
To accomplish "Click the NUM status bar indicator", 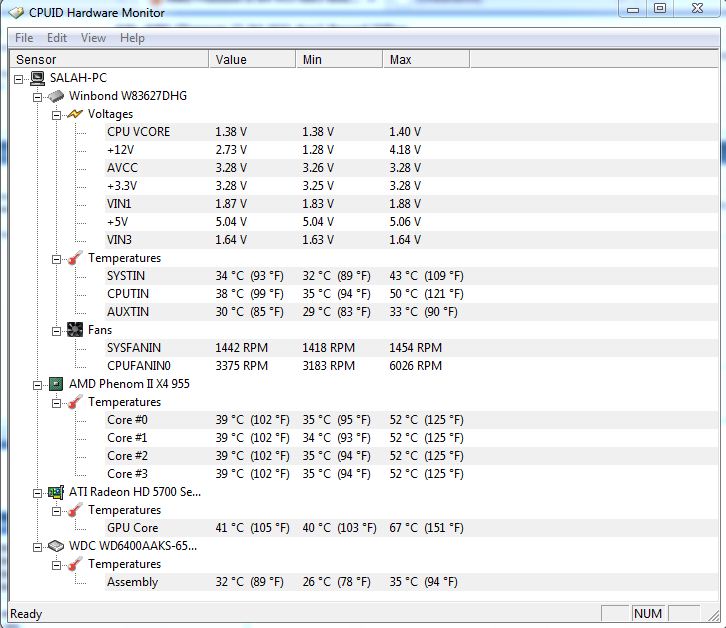I will click(x=648, y=614).
